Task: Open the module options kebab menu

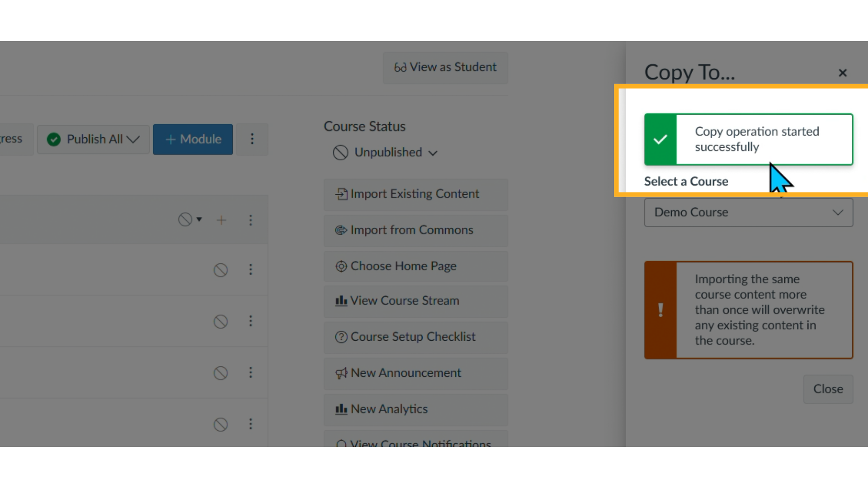Action: [250, 220]
